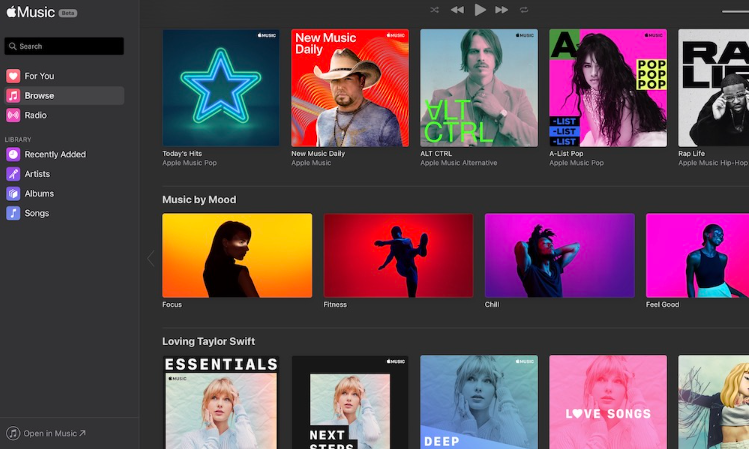
Task: Open the Love Songs playlist cover
Action: (x=608, y=402)
